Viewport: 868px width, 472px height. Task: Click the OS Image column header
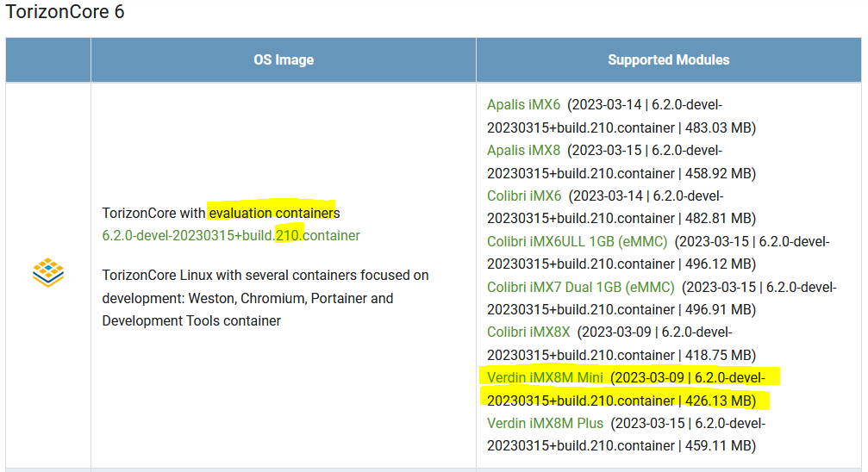pyautogui.click(x=284, y=59)
